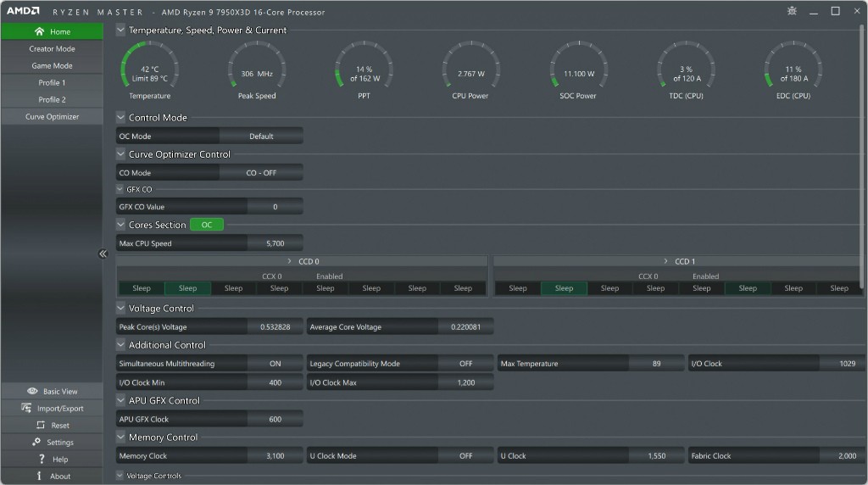The image size is (868, 485).
Task: Open Settings via gear icon
Action: pyautogui.click(x=36, y=442)
